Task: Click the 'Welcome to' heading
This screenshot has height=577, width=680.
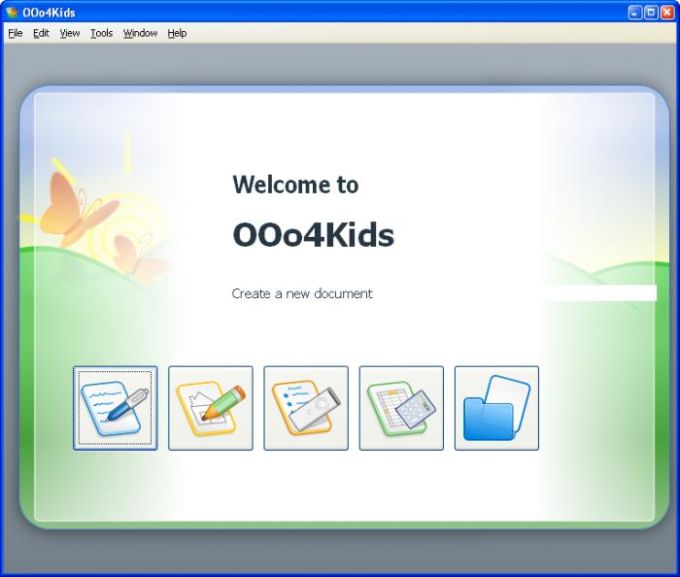Action: pyautogui.click(x=296, y=184)
